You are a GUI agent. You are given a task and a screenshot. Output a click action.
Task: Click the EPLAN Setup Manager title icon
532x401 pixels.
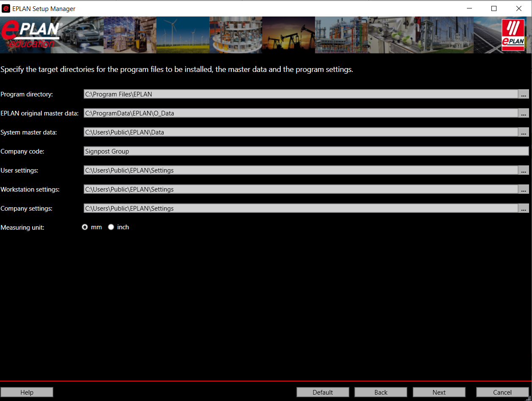6,8
